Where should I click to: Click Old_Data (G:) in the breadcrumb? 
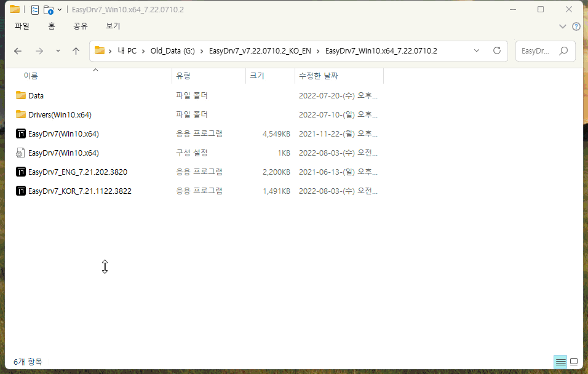173,50
